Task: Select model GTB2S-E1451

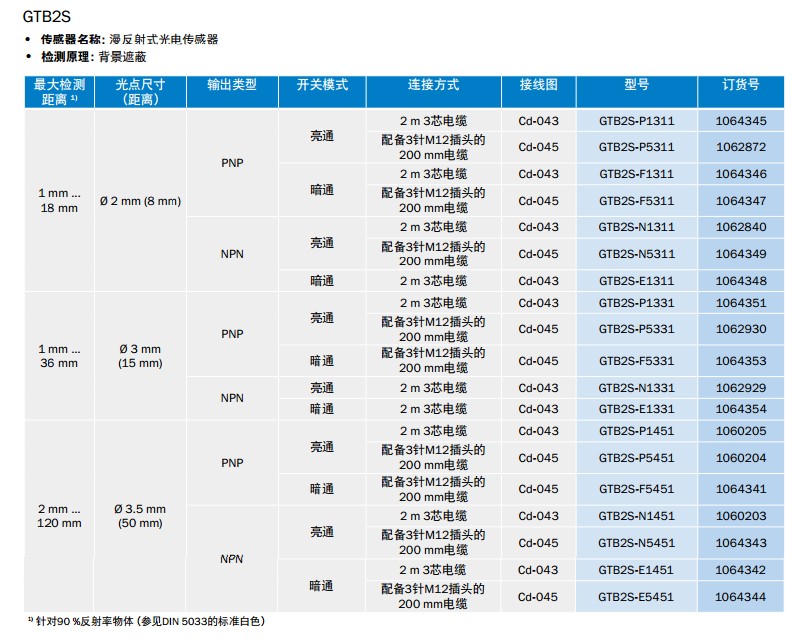Action: pyautogui.click(x=636, y=570)
